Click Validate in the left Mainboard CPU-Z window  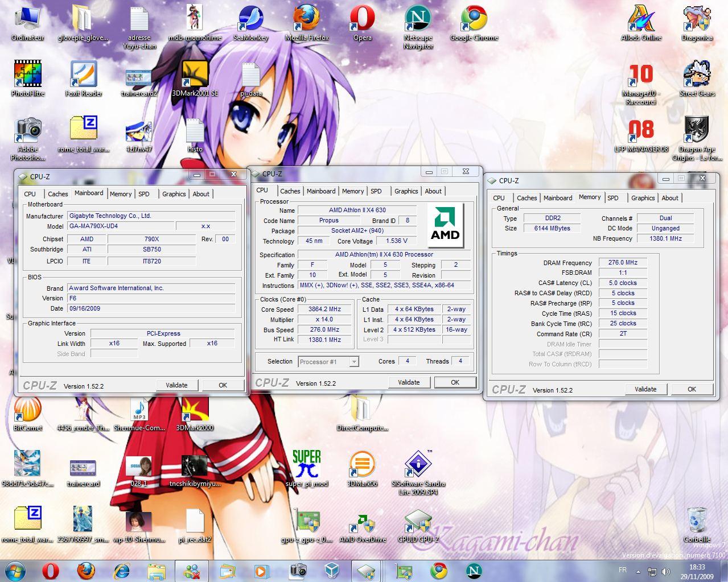176,385
